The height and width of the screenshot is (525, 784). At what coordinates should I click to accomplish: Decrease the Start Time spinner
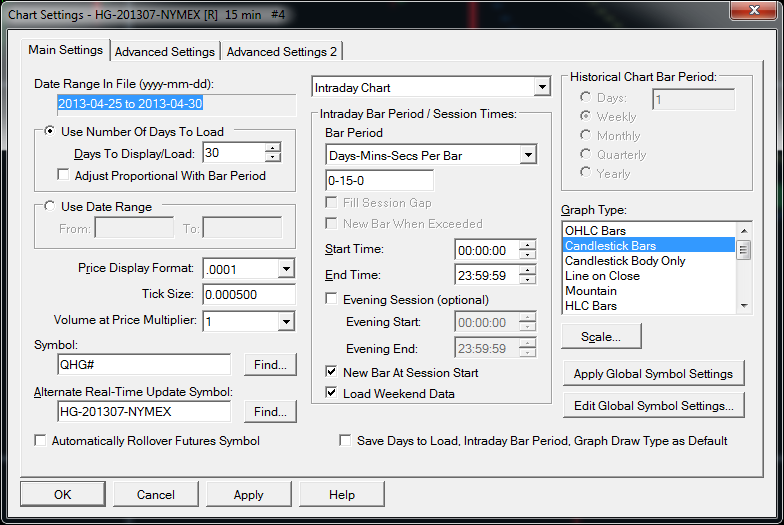(x=528, y=255)
